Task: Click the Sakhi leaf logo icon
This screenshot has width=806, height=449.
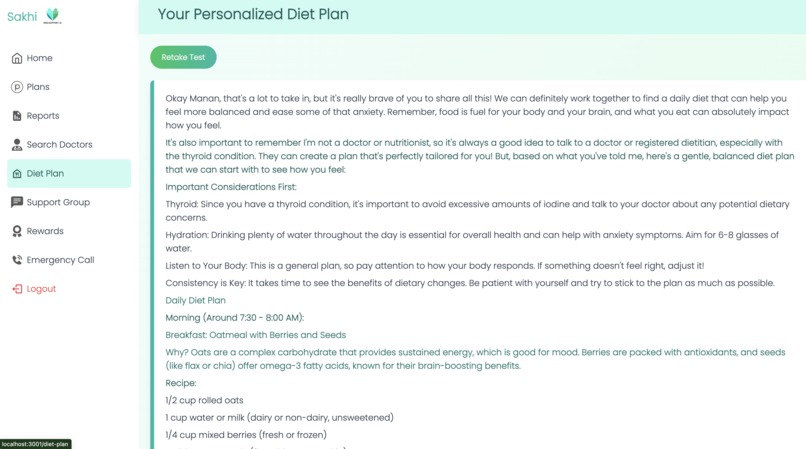Action: click(52, 15)
